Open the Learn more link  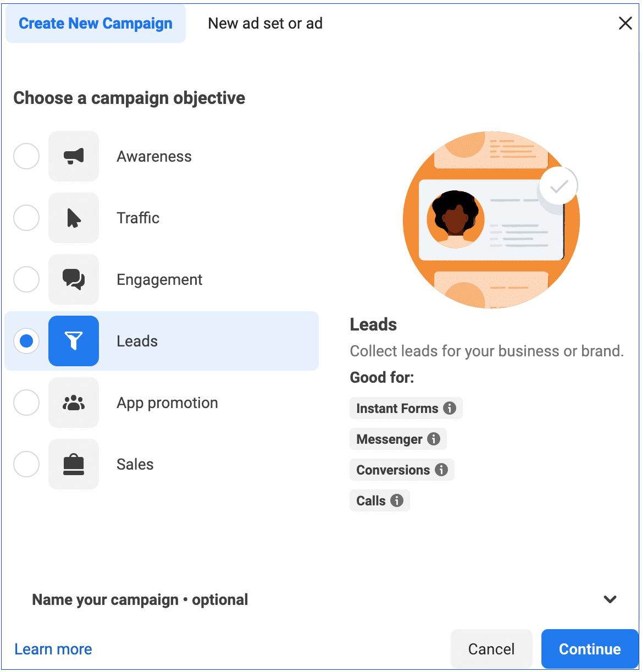[53, 649]
